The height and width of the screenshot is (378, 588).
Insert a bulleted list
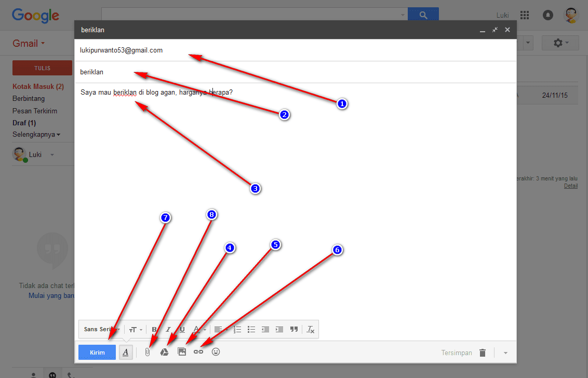(251, 330)
